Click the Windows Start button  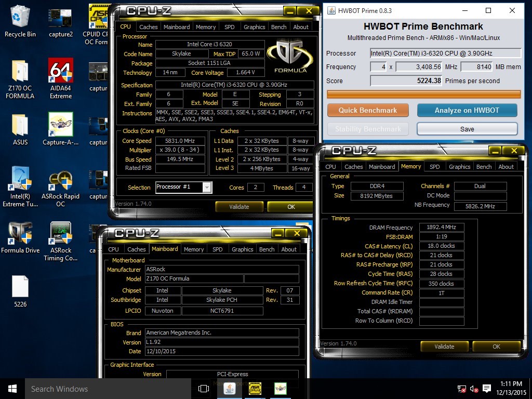coord(12,389)
